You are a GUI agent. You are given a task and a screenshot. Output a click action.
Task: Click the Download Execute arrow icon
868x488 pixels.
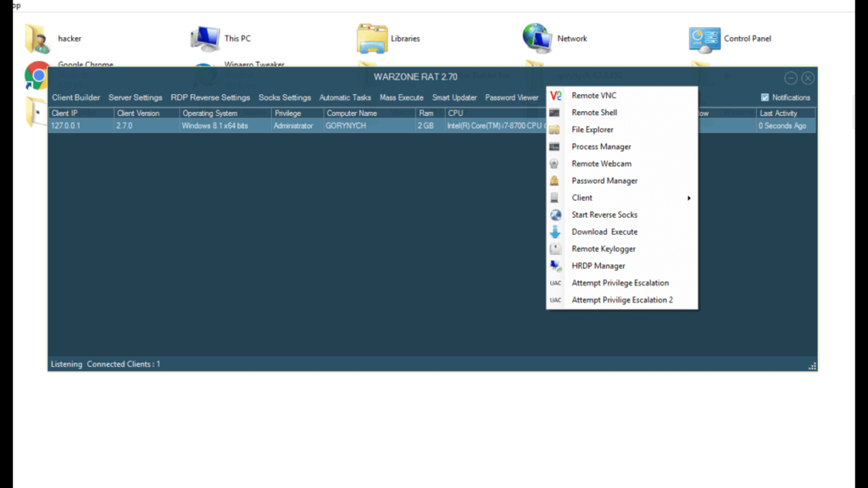click(555, 232)
